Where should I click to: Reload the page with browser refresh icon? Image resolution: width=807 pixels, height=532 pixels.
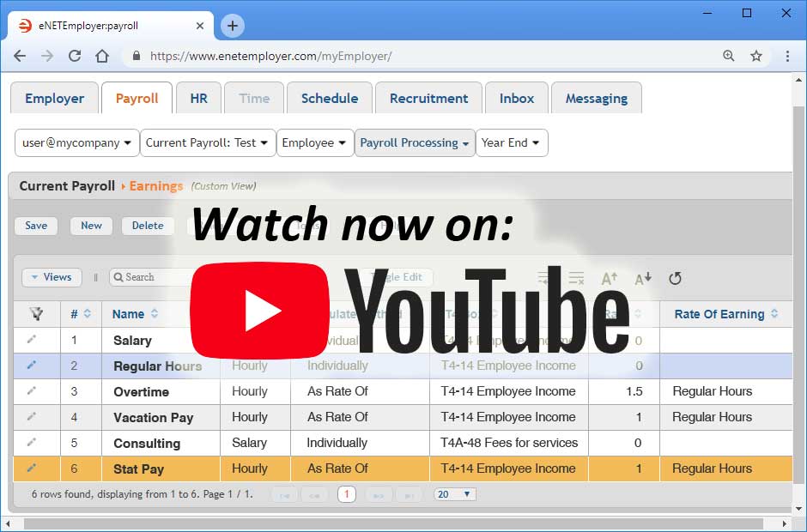[x=75, y=56]
